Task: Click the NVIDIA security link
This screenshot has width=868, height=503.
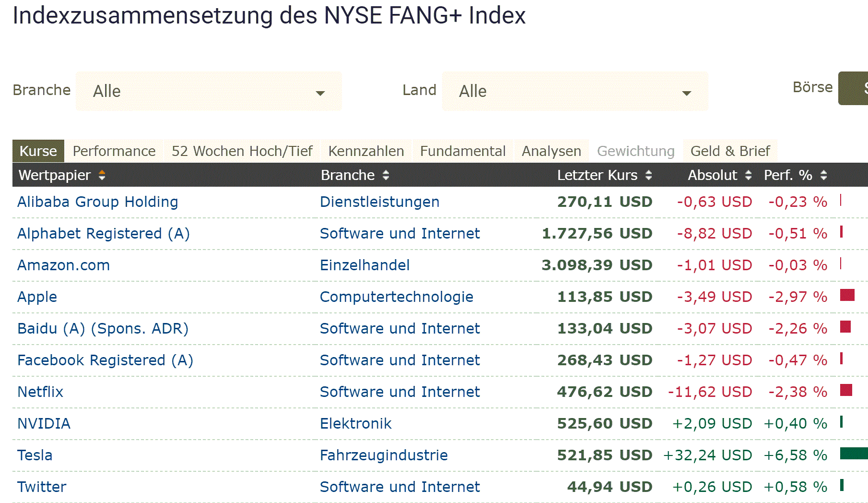Action: [44, 424]
